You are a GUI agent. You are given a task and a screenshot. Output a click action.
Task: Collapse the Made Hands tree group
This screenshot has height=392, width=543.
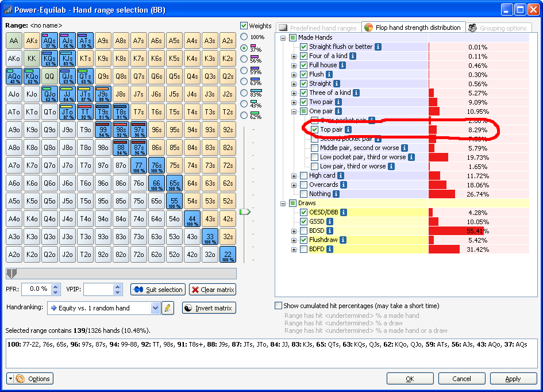pos(283,38)
